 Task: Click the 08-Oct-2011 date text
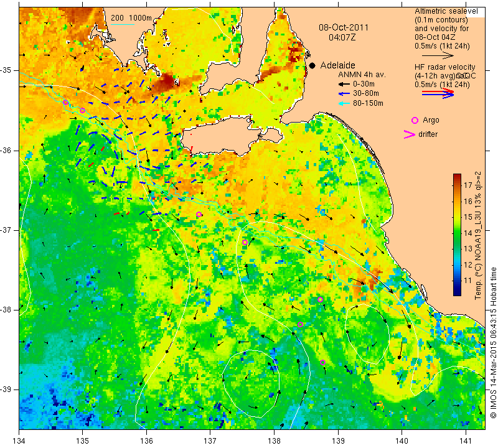tap(344, 27)
